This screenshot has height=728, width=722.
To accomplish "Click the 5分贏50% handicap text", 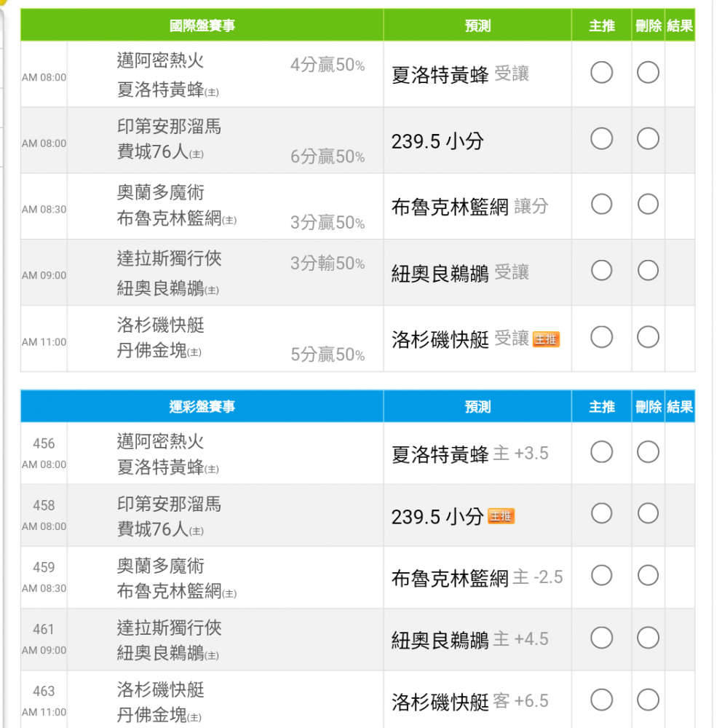I will 328,355.
